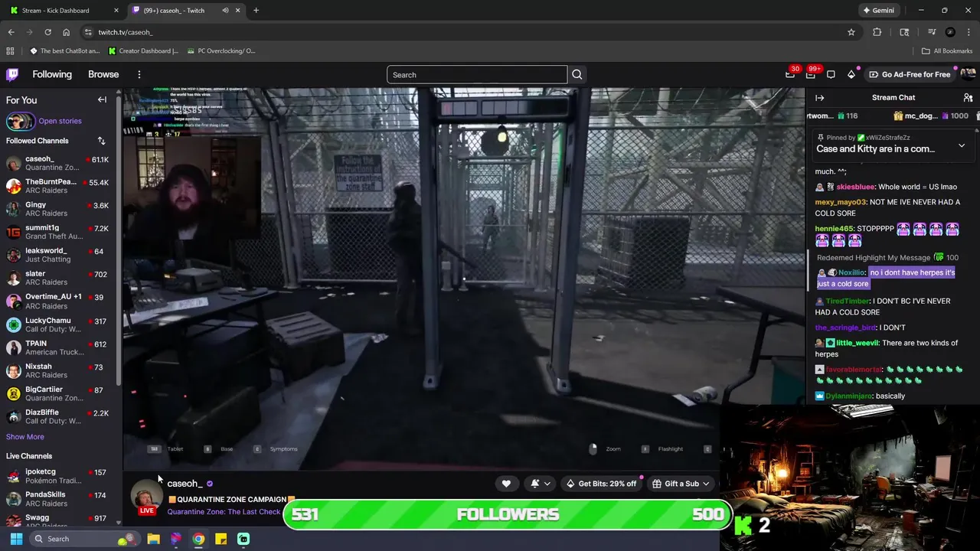Screen dimensions: 980x551
Task: View site information icon in address bar
Action: point(88,32)
